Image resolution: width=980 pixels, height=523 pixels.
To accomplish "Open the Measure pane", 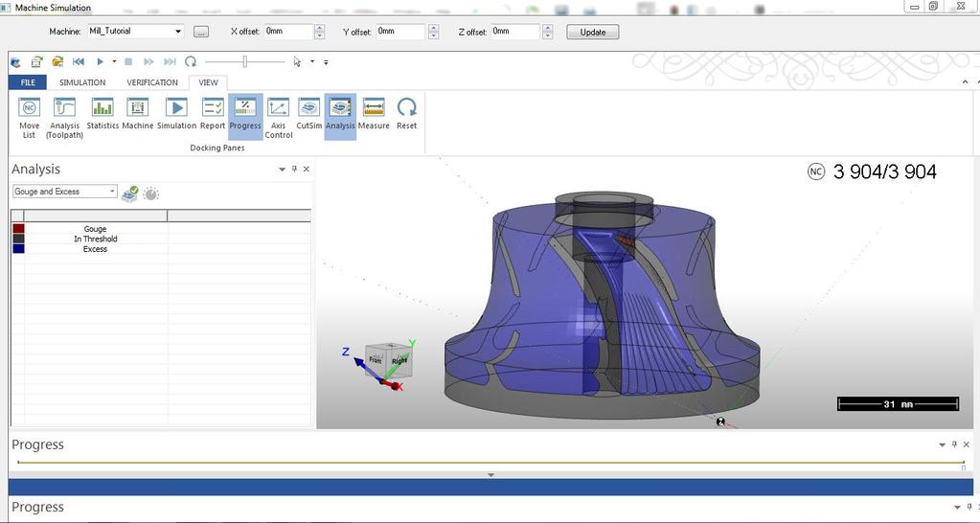I will click(374, 114).
